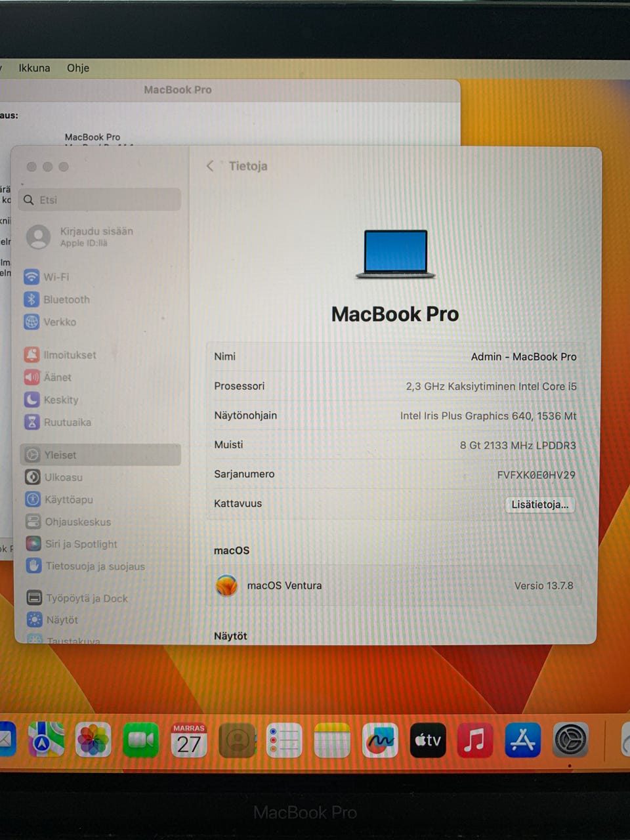The height and width of the screenshot is (840, 630).
Task: Select serial number FVFXK0E0HV29
Action: pos(536,474)
